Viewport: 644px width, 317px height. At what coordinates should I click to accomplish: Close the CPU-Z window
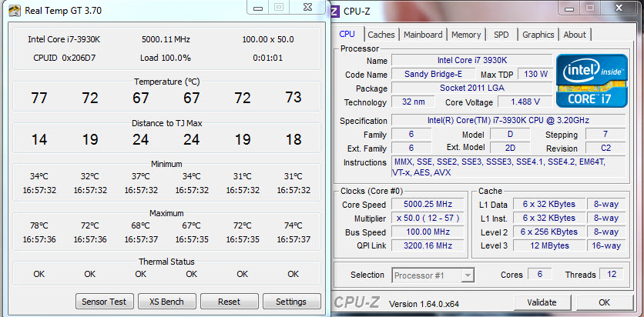tap(619, 8)
